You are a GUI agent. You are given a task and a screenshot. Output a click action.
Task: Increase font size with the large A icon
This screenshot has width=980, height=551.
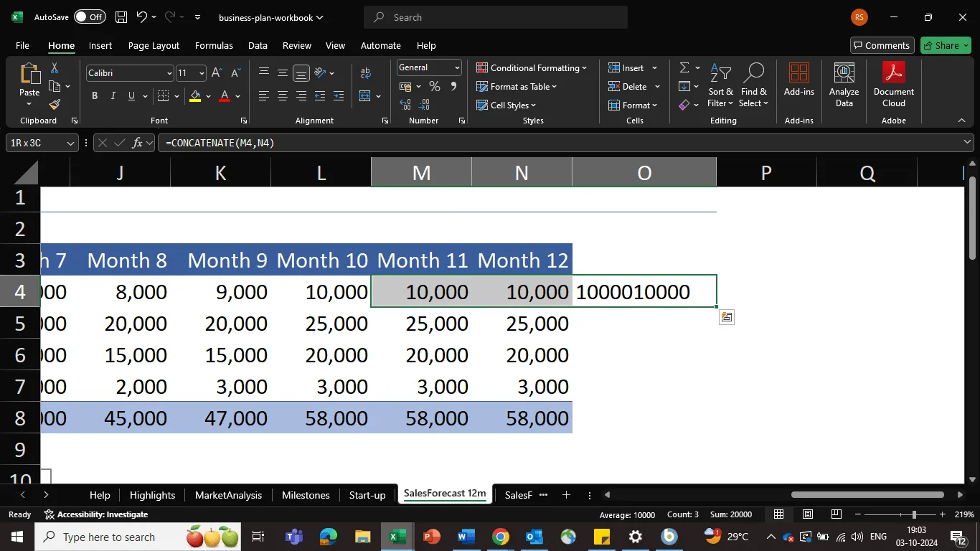pos(218,73)
